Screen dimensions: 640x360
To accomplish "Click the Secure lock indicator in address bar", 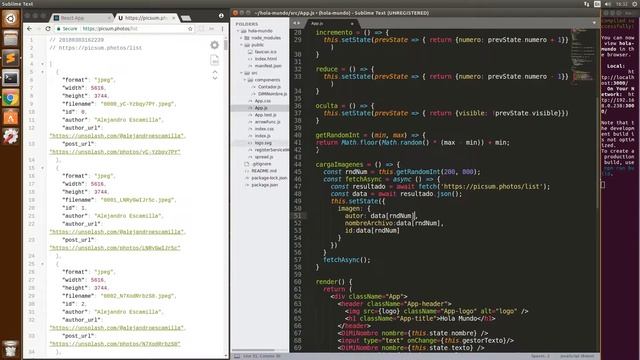I will 67,29.
